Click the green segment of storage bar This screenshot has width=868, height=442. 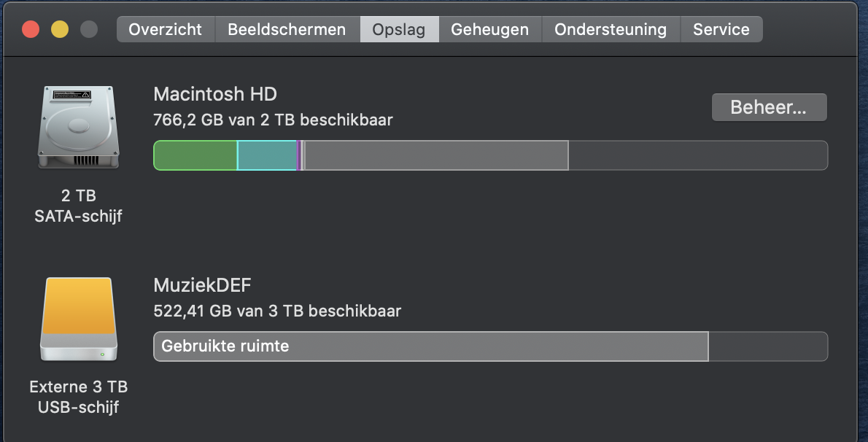tap(195, 155)
